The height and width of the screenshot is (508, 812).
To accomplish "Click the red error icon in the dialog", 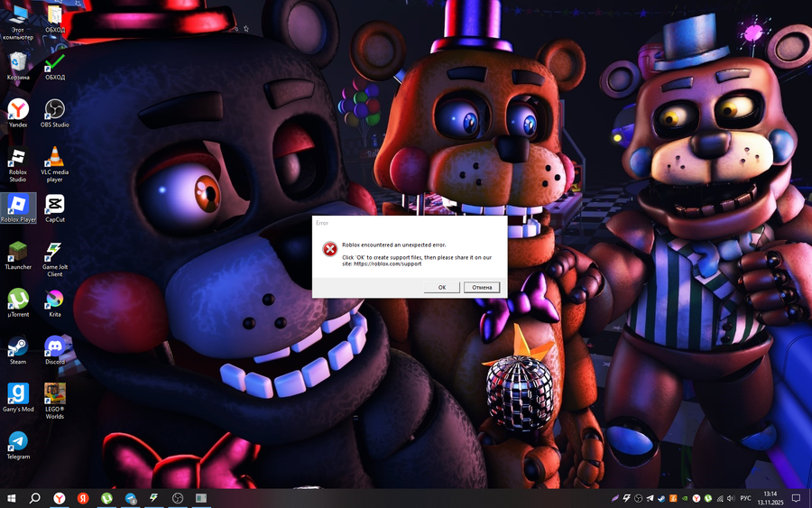I will [x=330, y=249].
